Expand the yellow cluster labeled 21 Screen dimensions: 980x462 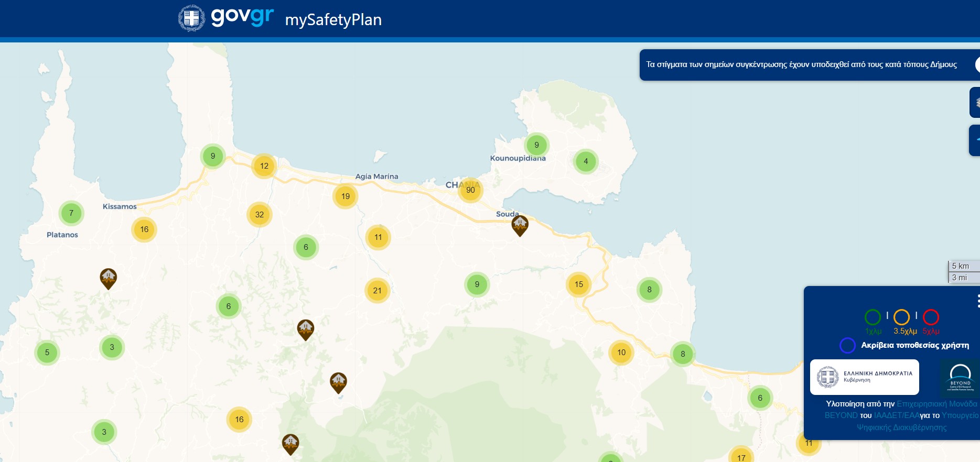(377, 291)
